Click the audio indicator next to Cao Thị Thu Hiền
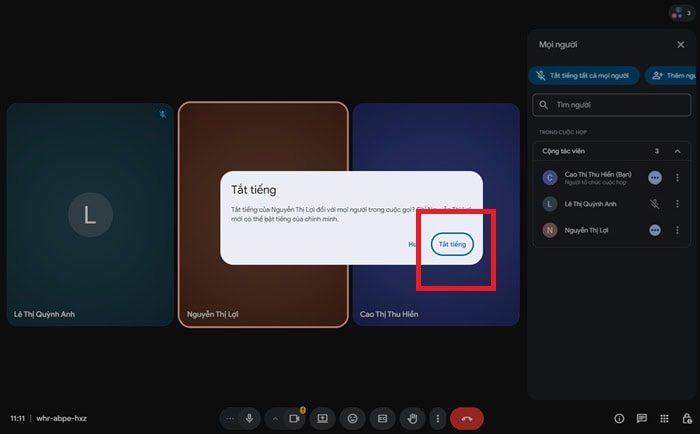The width and height of the screenshot is (700, 434). click(x=655, y=178)
